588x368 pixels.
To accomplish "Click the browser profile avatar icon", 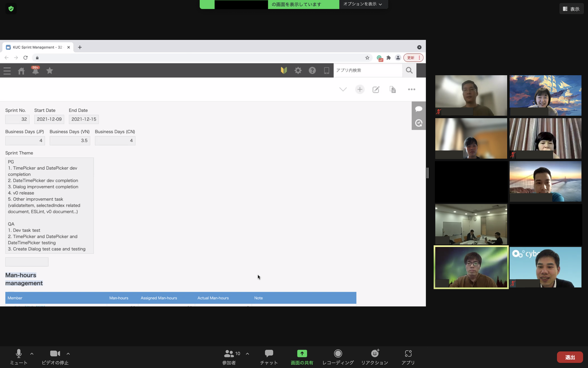I will click(398, 58).
